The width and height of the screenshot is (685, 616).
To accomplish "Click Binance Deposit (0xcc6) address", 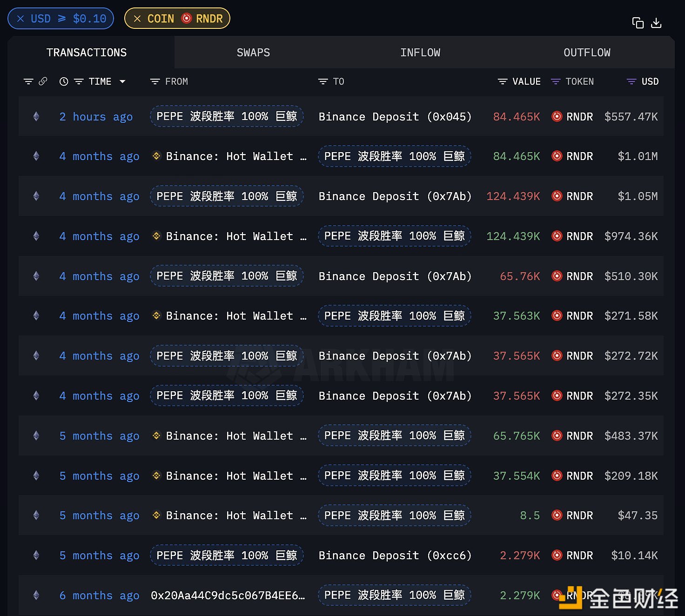I will [395, 556].
